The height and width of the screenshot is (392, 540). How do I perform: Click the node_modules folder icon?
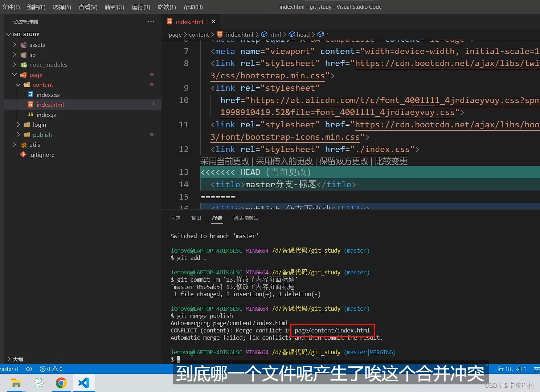[x=24, y=65]
